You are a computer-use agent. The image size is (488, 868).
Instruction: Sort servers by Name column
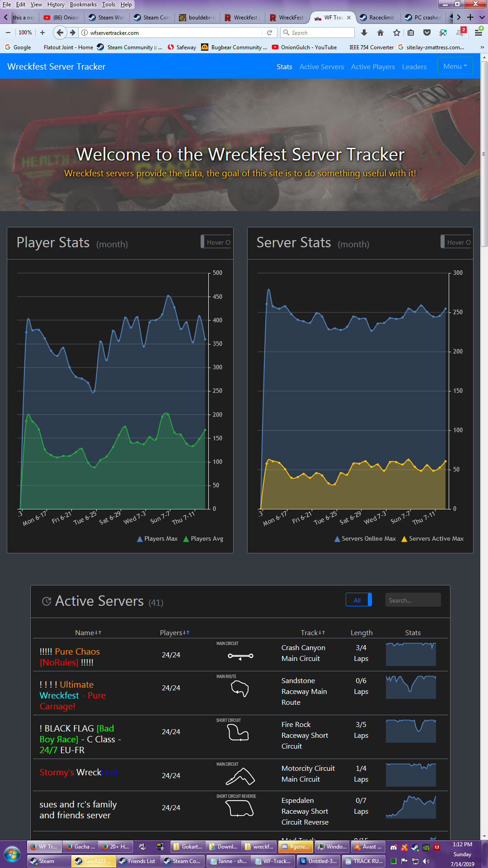pos(88,632)
